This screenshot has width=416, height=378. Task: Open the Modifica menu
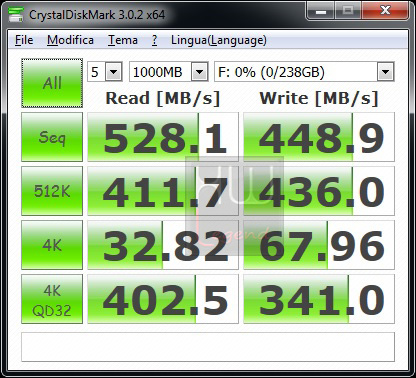tap(70, 40)
